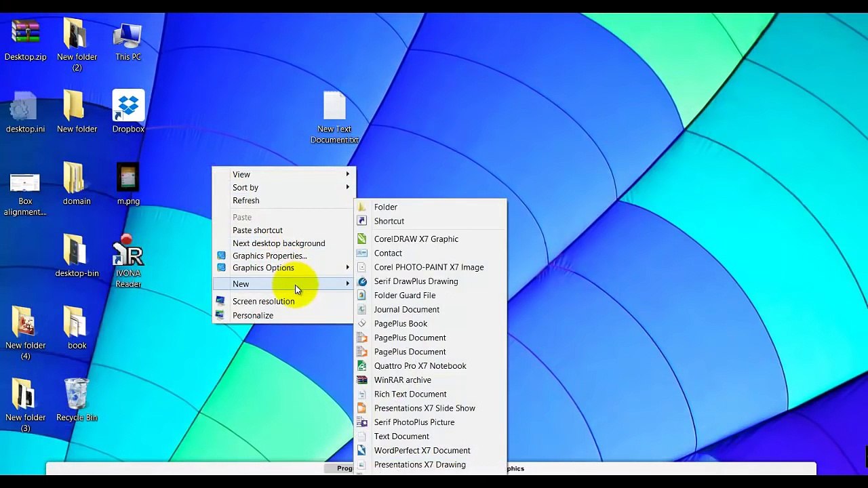Open IVONA Reader shortcut icon

pos(128,250)
